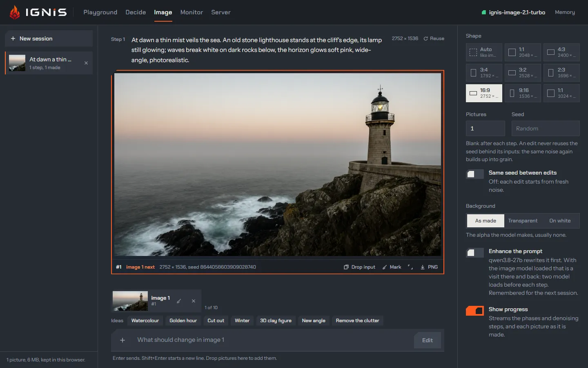Click the ignis-image-2.1-turbo model indicator

pos(513,12)
